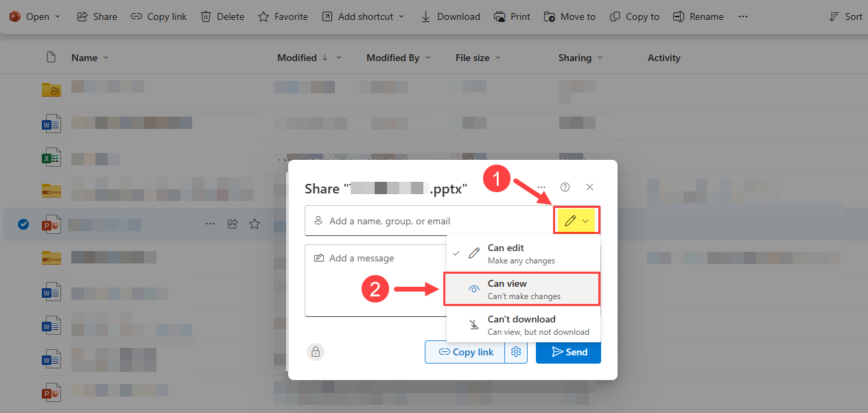Image resolution: width=868 pixels, height=413 pixels.
Task: Open the Sort menu
Action: tap(845, 16)
